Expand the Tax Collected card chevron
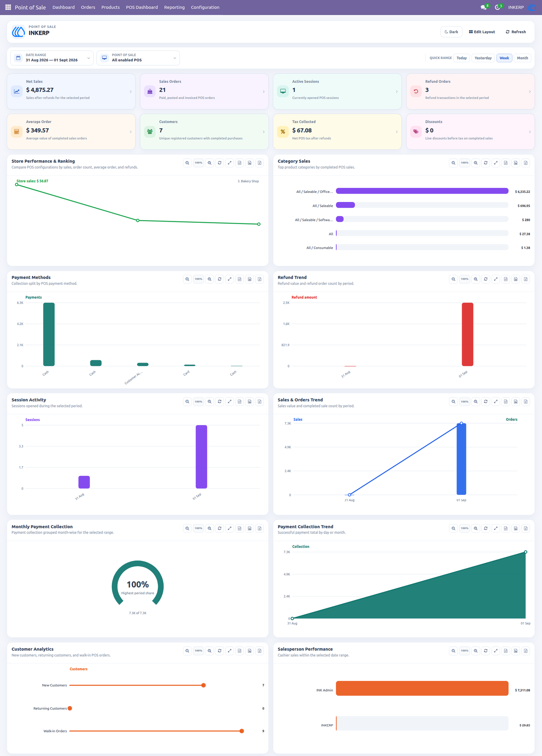This screenshot has height=756, width=542. click(397, 132)
